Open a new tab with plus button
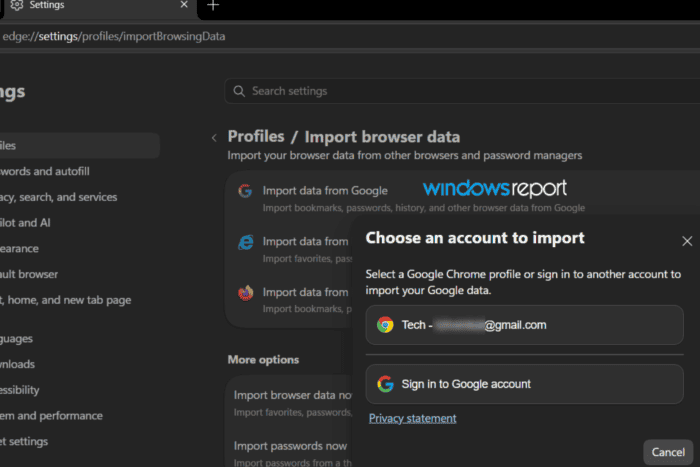The width and height of the screenshot is (700, 467). 213,5
